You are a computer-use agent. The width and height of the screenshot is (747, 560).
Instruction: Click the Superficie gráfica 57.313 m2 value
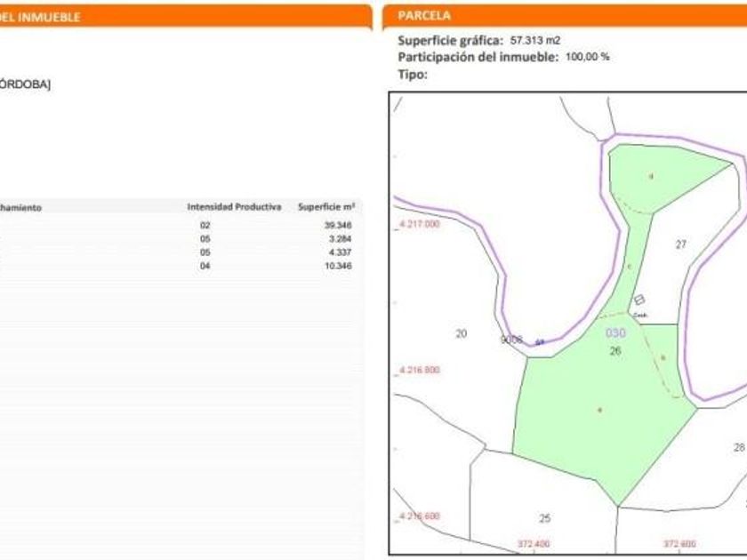pos(535,41)
